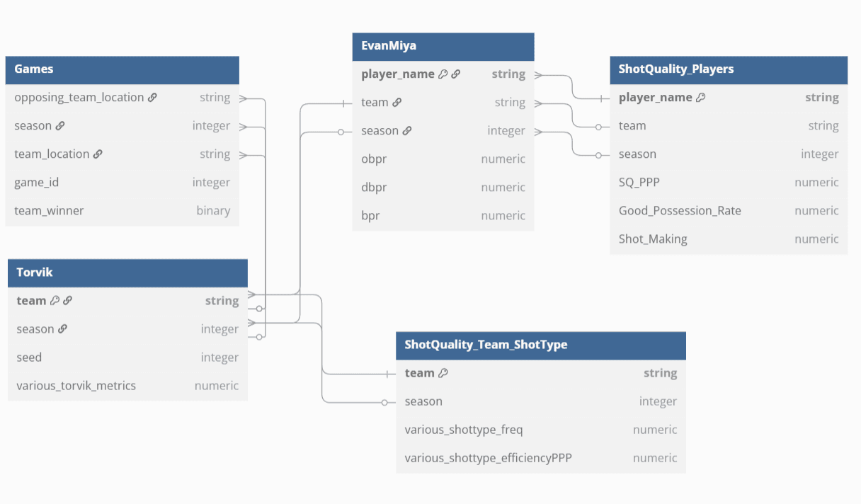Click the key icon beside EvanMiya player_name
861x504 pixels.
(443, 74)
